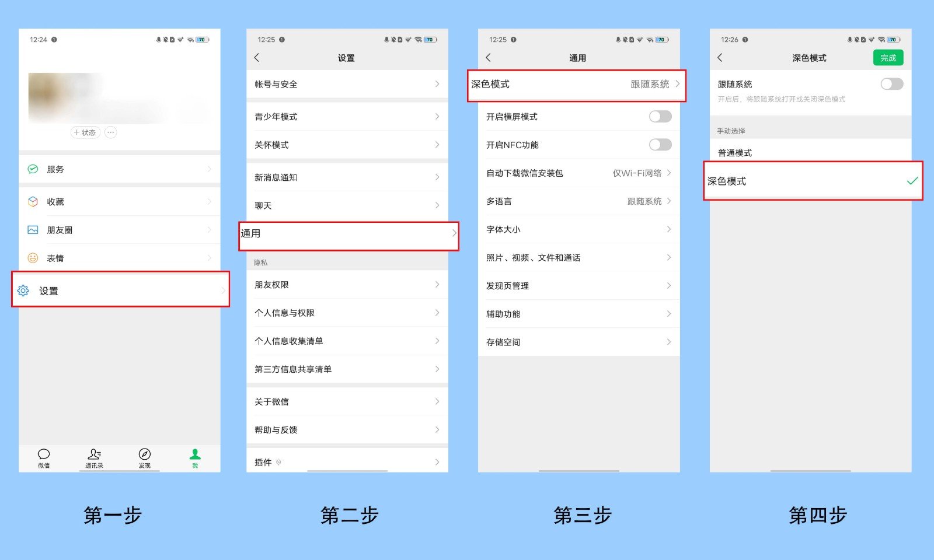Tap the back arrow on the Settings page

257,58
